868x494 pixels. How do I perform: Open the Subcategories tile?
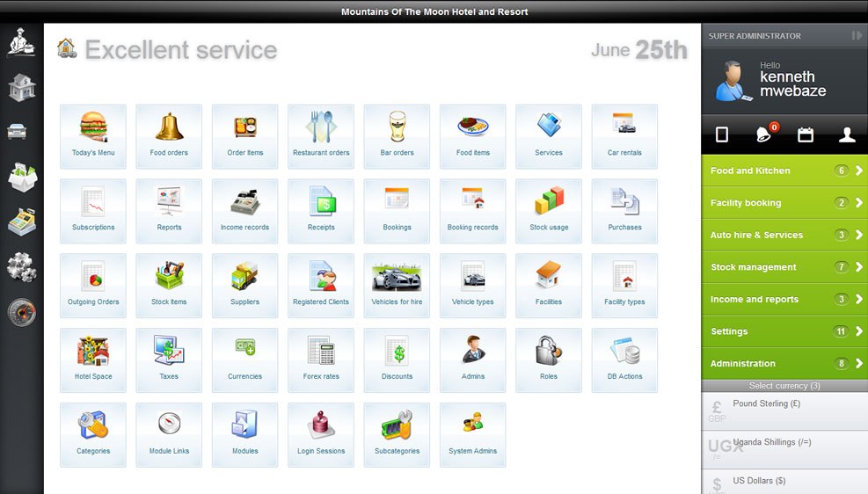click(x=397, y=435)
